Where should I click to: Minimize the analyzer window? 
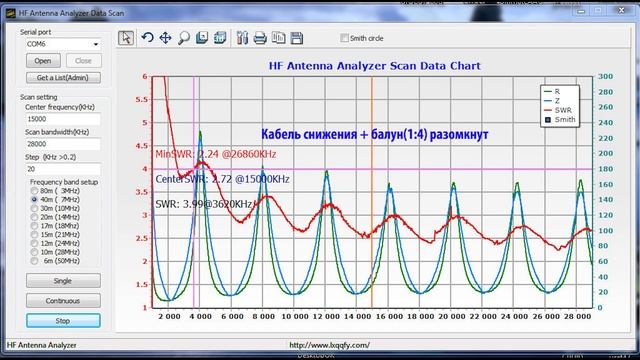(x=581, y=11)
